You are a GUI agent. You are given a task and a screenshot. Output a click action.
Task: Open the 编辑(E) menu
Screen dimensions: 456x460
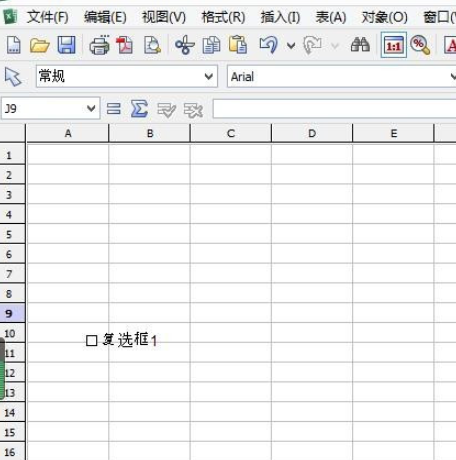point(105,17)
